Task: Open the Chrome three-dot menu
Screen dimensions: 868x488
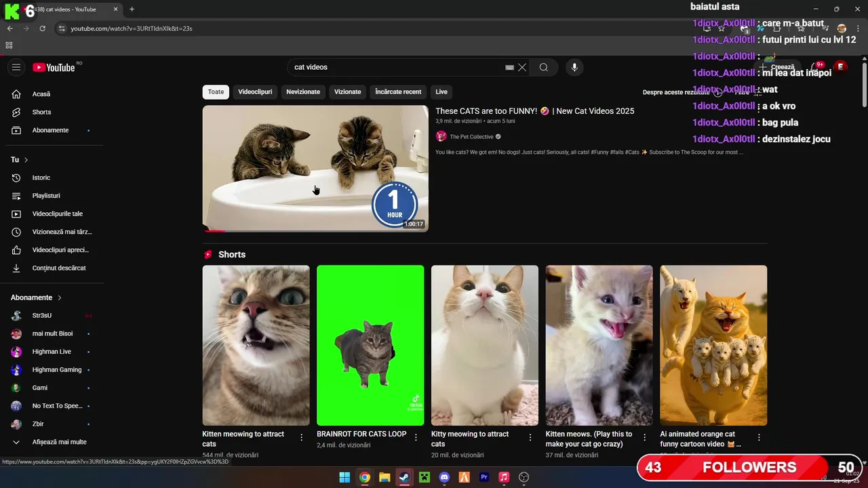Action: (857, 28)
